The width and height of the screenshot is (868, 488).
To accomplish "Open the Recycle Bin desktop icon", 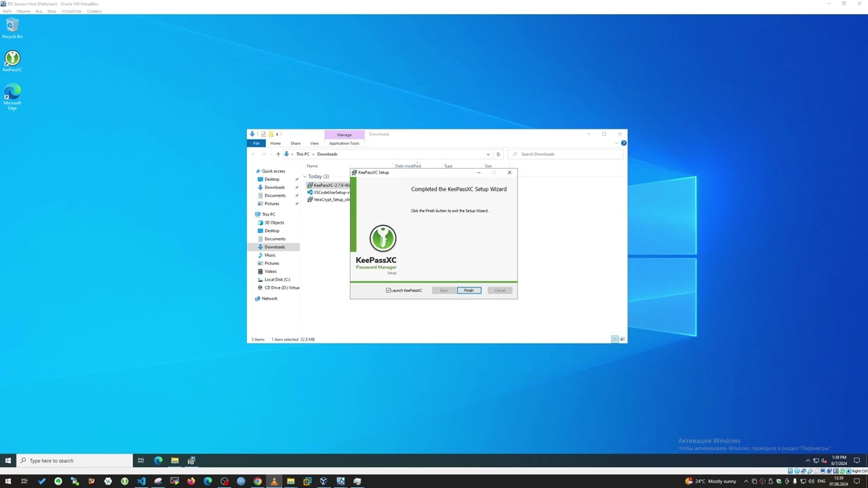I will tap(12, 28).
